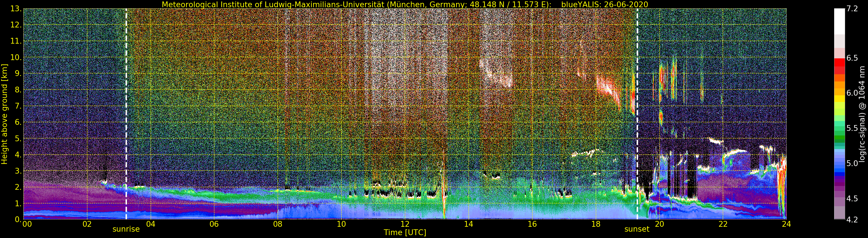Click the '6.' height tick label
Image resolution: width=868 pixels, height=238 pixels.
(x=18, y=122)
